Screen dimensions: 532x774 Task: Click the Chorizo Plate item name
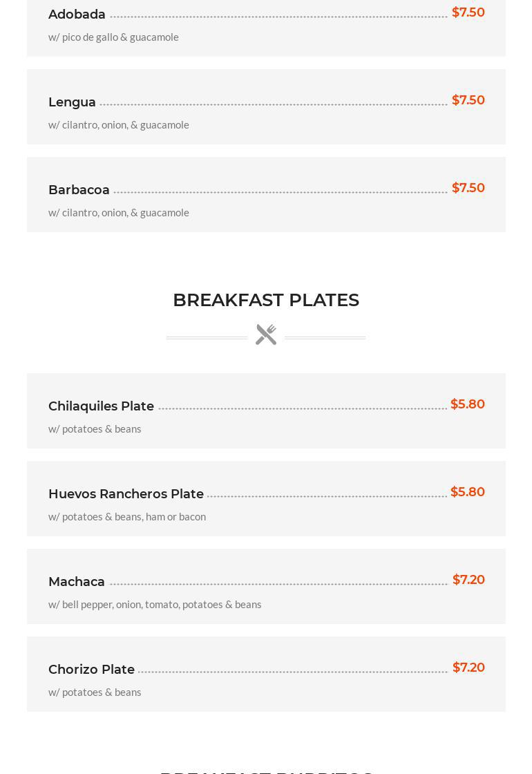[x=91, y=670]
